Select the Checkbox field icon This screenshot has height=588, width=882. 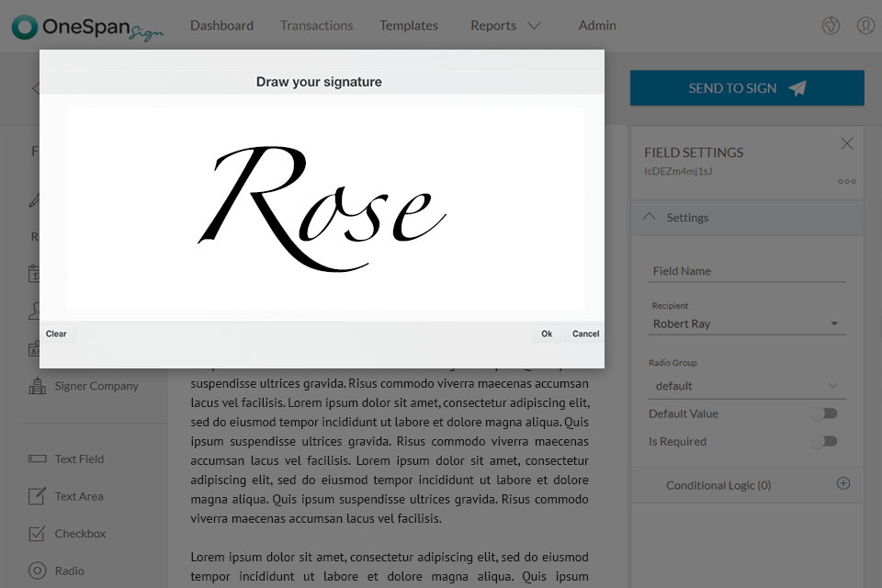[x=37, y=534]
